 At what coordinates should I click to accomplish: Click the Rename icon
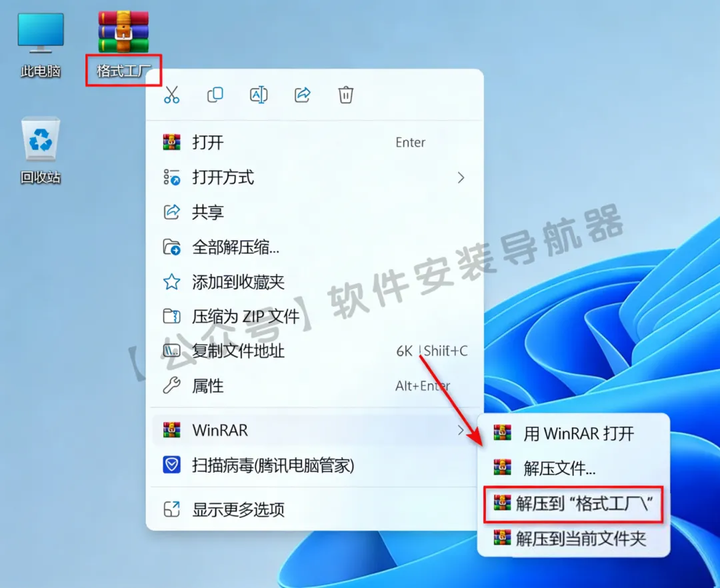pyautogui.click(x=259, y=95)
